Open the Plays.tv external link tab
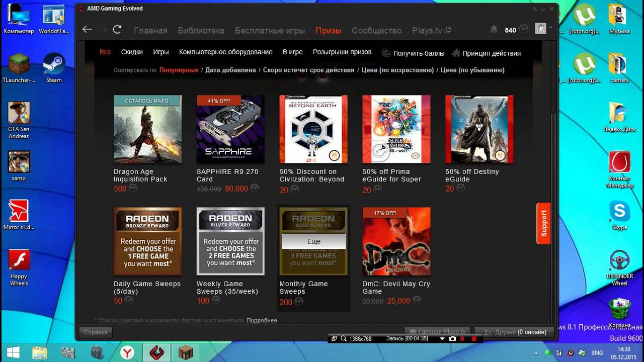 pyautogui.click(x=431, y=31)
